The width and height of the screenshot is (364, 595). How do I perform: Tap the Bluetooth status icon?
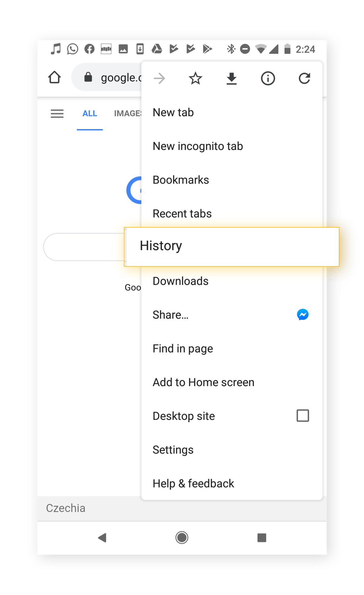pyautogui.click(x=231, y=49)
